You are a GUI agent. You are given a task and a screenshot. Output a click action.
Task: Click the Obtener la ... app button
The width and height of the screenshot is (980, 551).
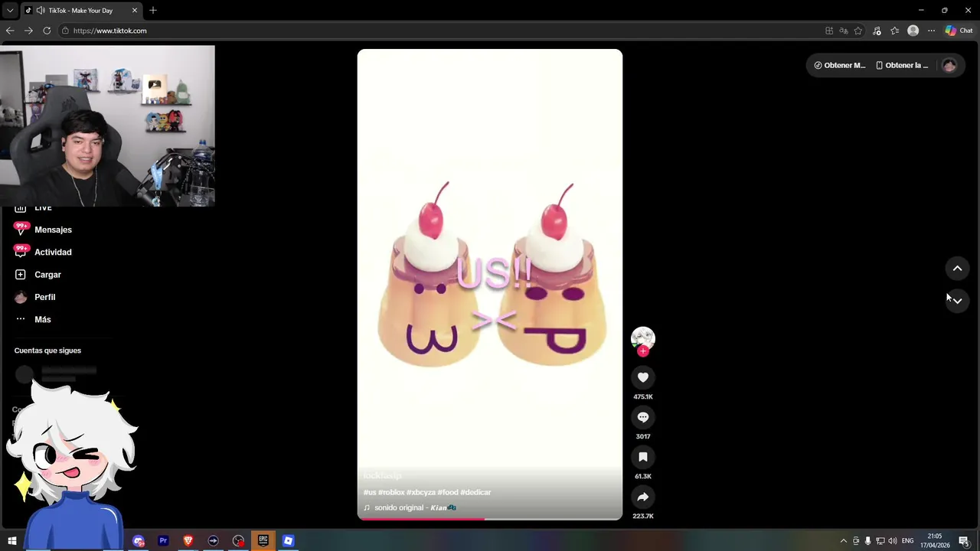click(x=902, y=65)
